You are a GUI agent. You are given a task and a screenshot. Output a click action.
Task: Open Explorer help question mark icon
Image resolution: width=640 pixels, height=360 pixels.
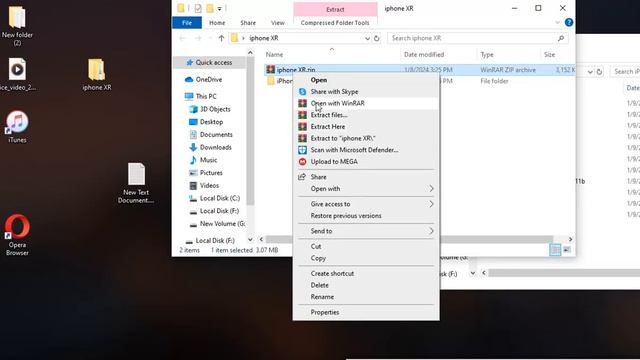pos(569,22)
